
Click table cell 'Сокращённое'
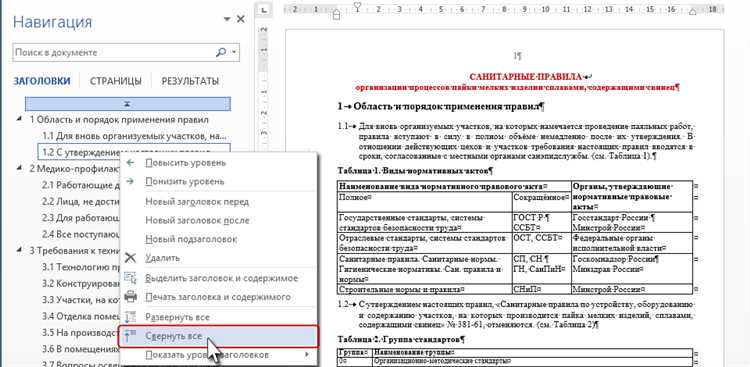[541, 201]
